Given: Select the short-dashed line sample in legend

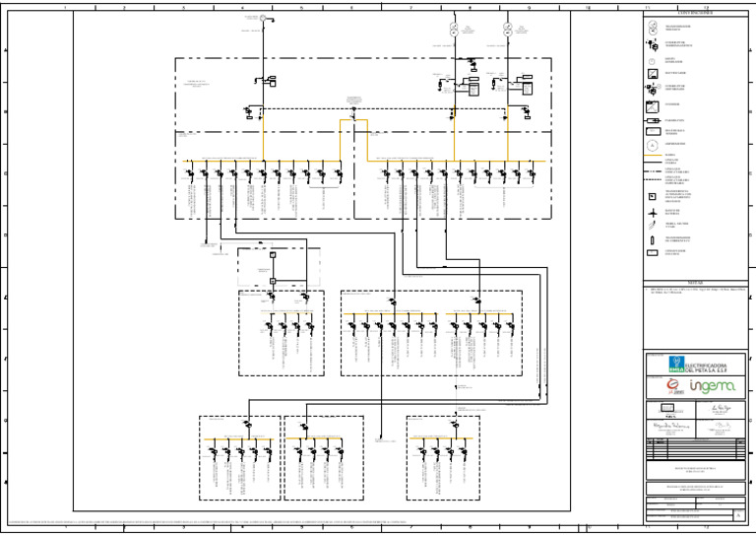Looking at the screenshot, I should (653, 179).
